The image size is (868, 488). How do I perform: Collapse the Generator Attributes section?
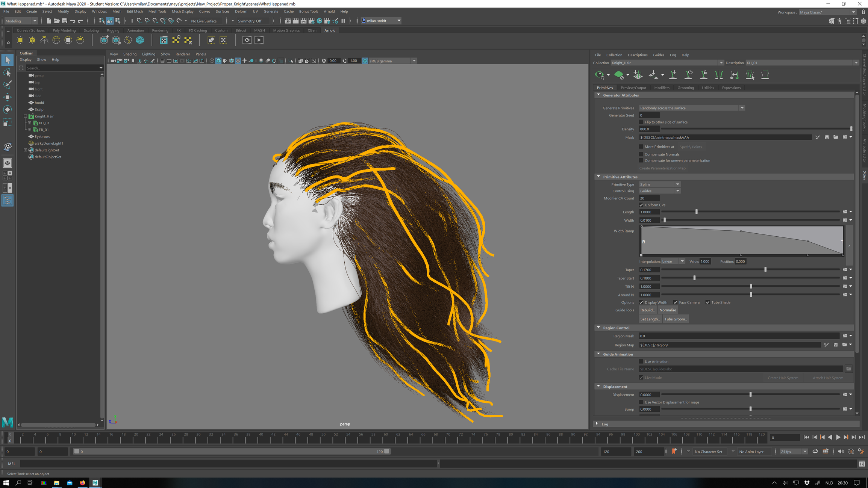[598, 95]
